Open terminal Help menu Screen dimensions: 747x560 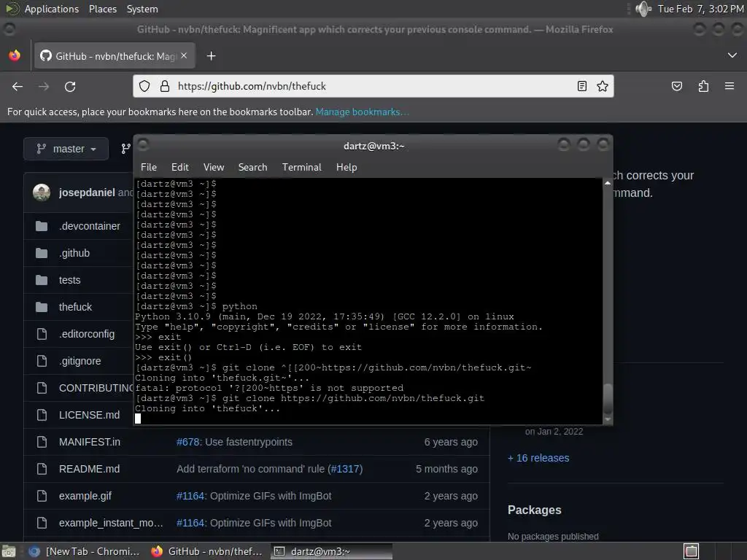tap(347, 167)
